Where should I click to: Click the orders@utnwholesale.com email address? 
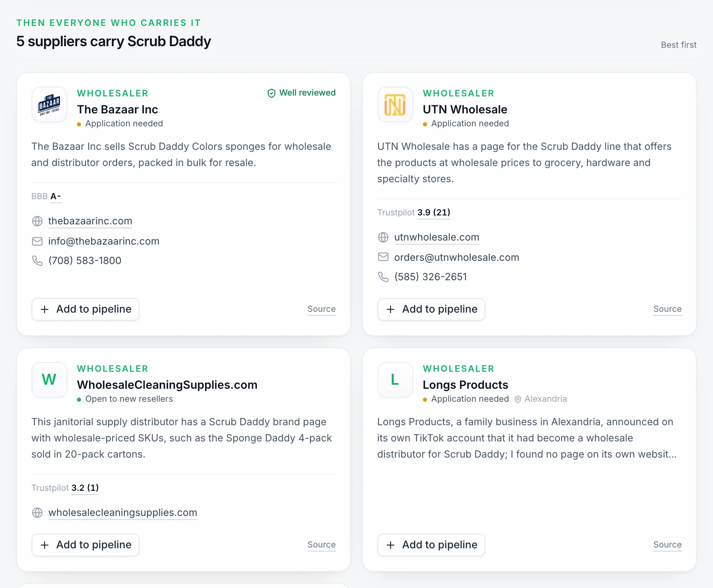[x=457, y=258]
